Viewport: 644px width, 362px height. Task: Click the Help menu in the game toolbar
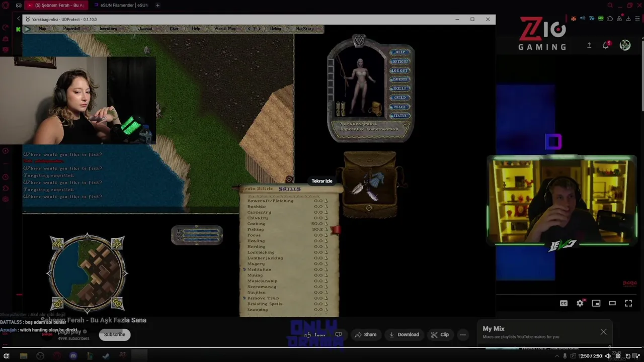[196, 29]
